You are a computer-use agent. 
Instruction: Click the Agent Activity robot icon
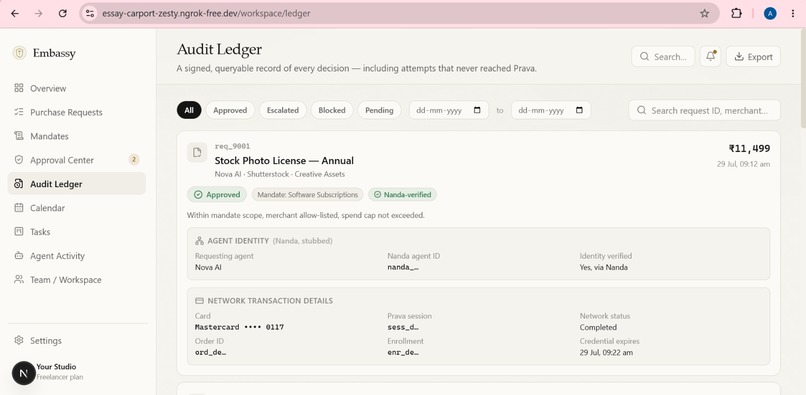[19, 256]
